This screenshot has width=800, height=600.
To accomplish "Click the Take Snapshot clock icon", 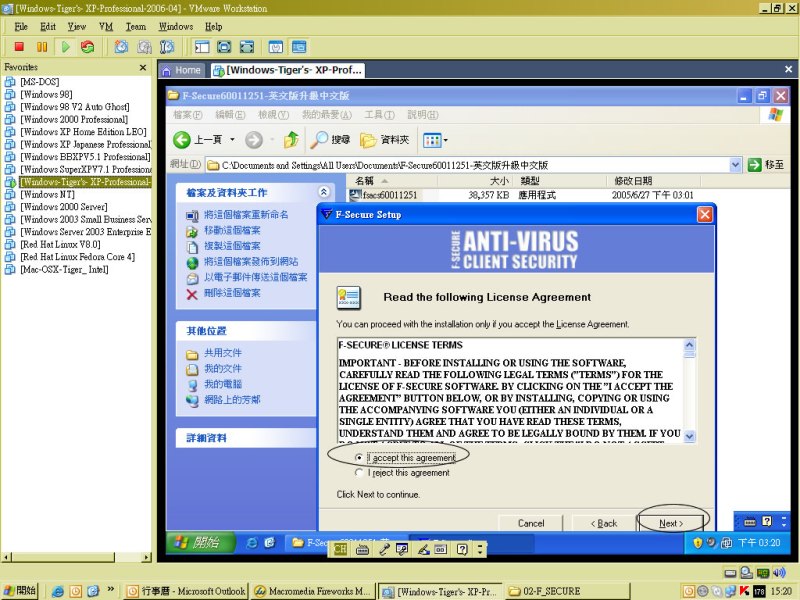I will [x=121, y=47].
